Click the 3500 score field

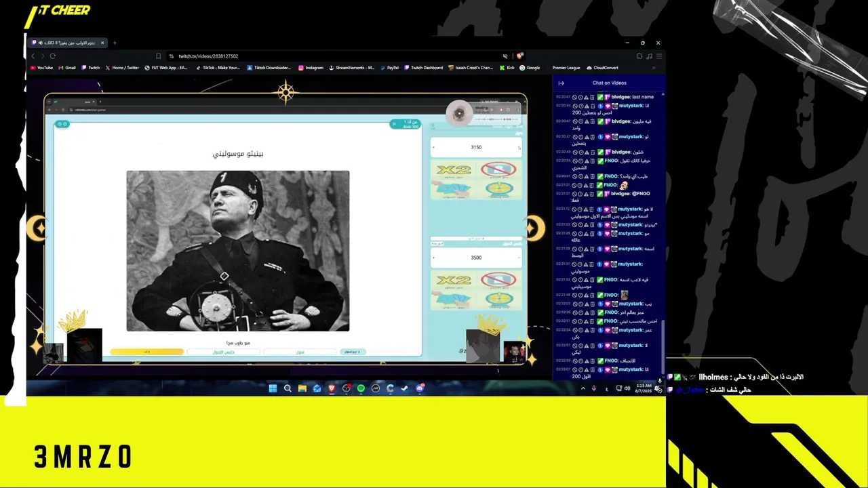click(476, 258)
